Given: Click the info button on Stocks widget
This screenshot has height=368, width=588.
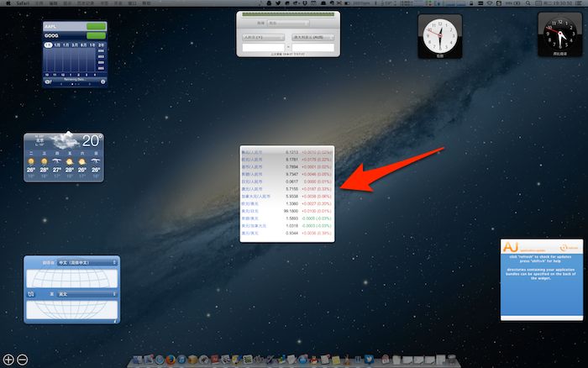Looking at the screenshot, I should point(104,83).
